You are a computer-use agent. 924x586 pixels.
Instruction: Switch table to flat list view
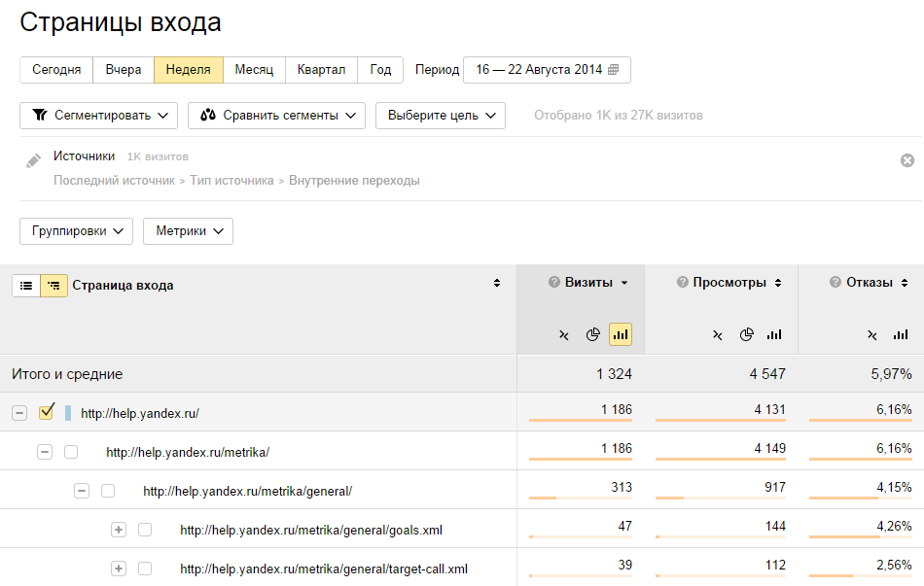pos(26,286)
